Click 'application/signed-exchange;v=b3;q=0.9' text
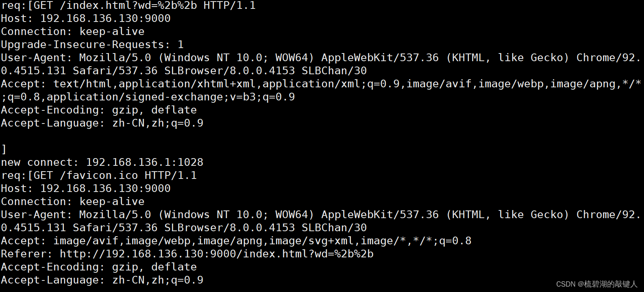644x292 pixels. (170, 97)
